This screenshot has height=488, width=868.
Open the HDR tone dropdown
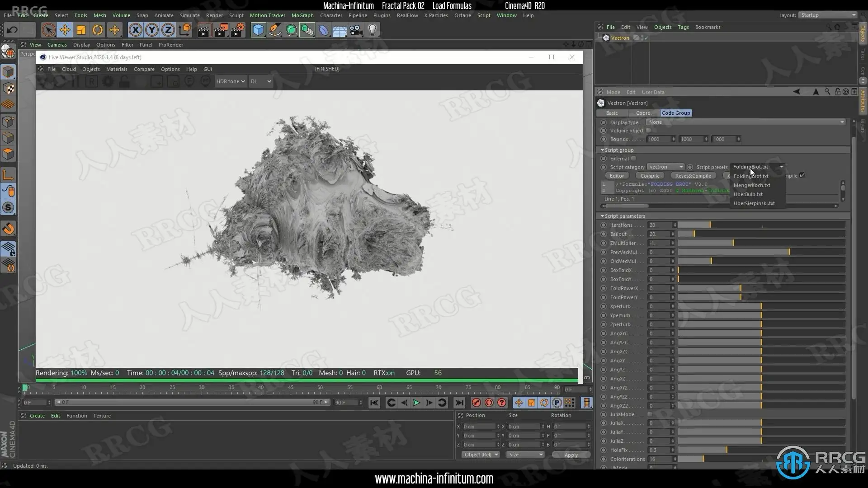click(x=230, y=81)
